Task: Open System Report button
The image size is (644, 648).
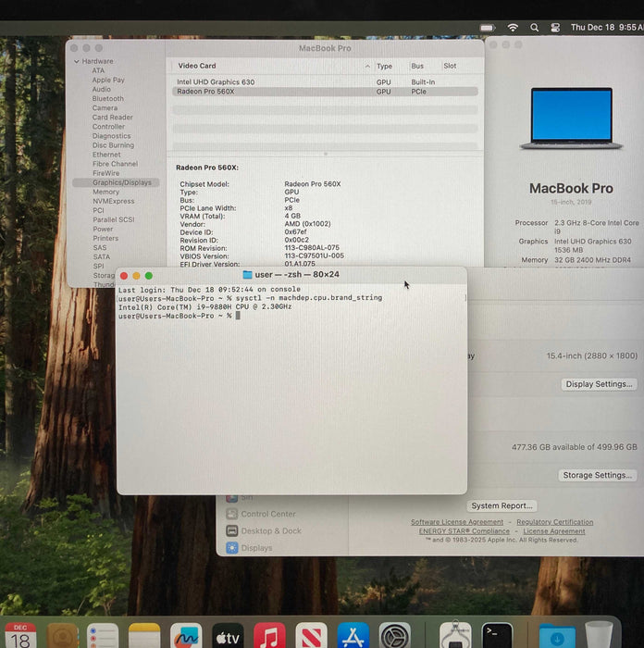Action: tap(502, 505)
